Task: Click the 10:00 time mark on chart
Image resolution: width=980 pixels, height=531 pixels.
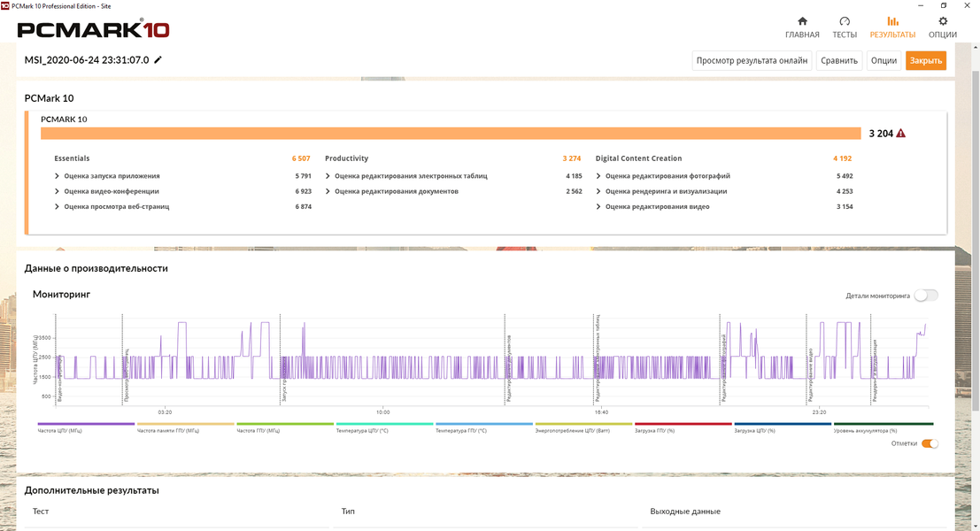Action: pos(382,412)
